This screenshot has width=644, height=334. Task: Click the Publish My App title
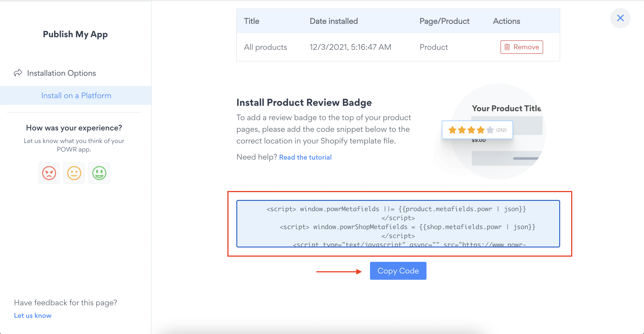(x=75, y=34)
